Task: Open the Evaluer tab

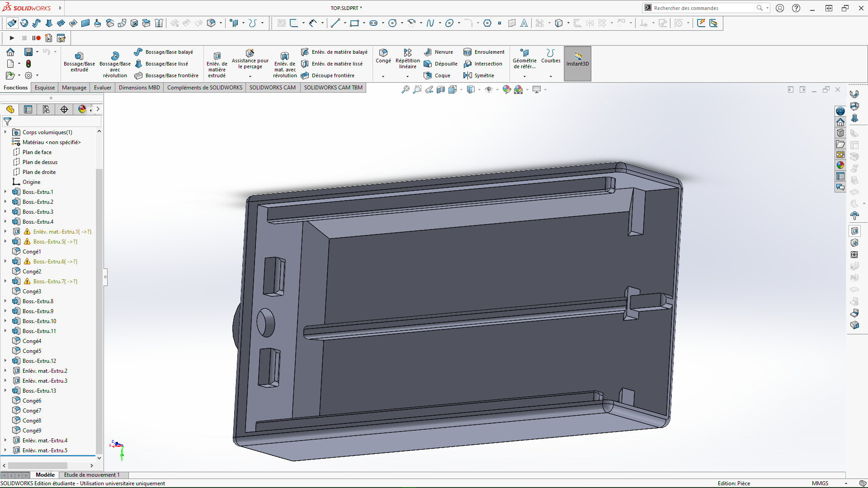Action: point(103,88)
